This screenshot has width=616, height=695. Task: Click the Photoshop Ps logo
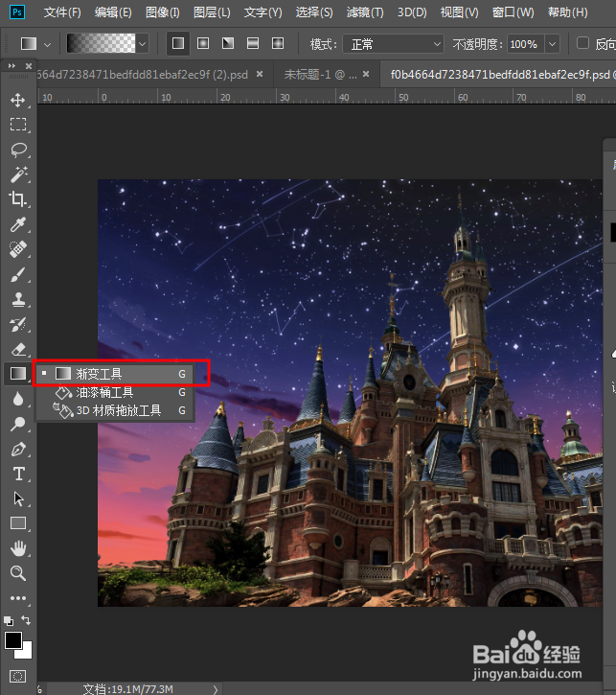coord(17,12)
